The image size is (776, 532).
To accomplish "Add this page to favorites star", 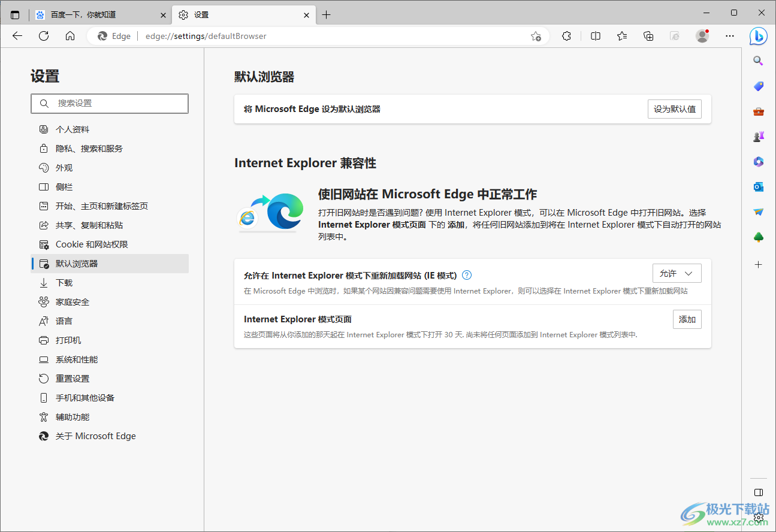I will click(x=536, y=36).
